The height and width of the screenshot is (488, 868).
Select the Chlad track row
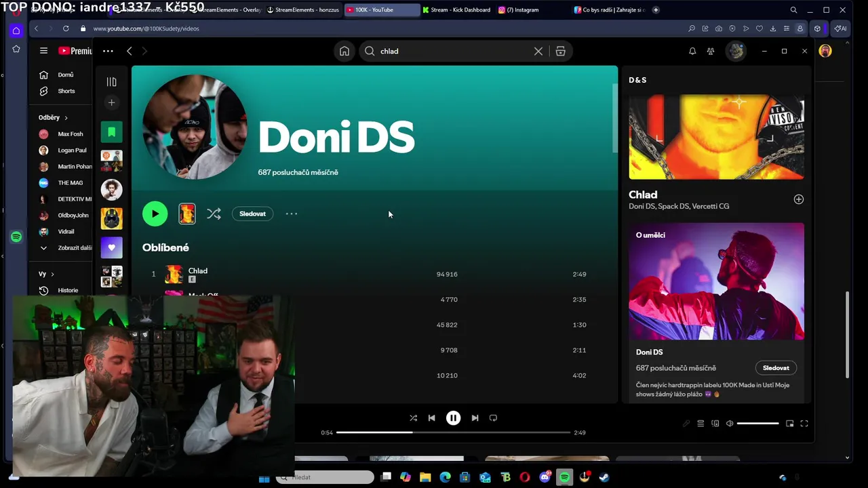click(374, 274)
